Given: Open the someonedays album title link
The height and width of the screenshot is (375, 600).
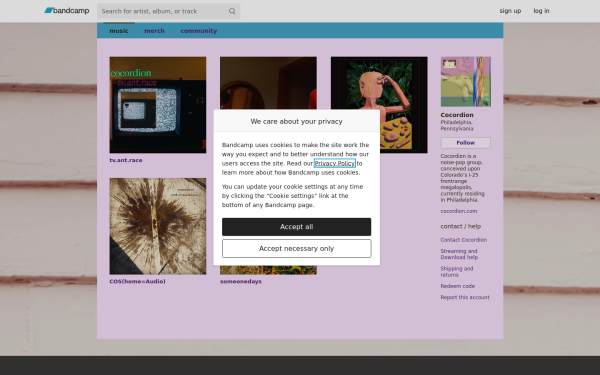Looking at the screenshot, I should [x=241, y=281].
